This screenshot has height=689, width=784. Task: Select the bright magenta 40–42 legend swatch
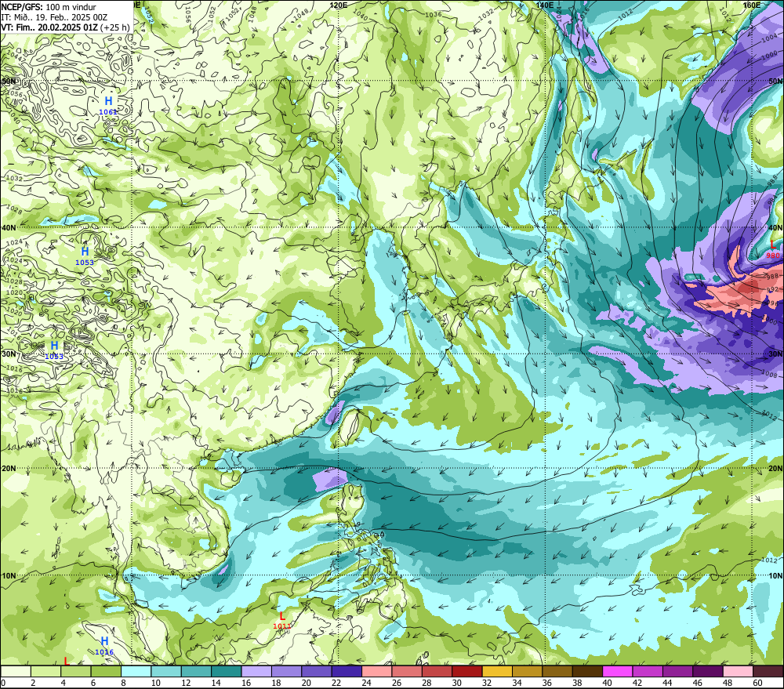point(618,671)
